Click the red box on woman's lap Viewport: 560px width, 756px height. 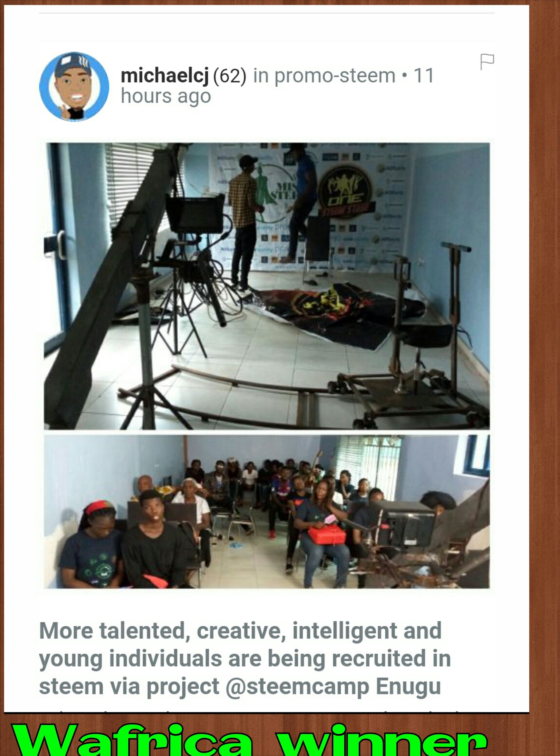click(x=327, y=534)
